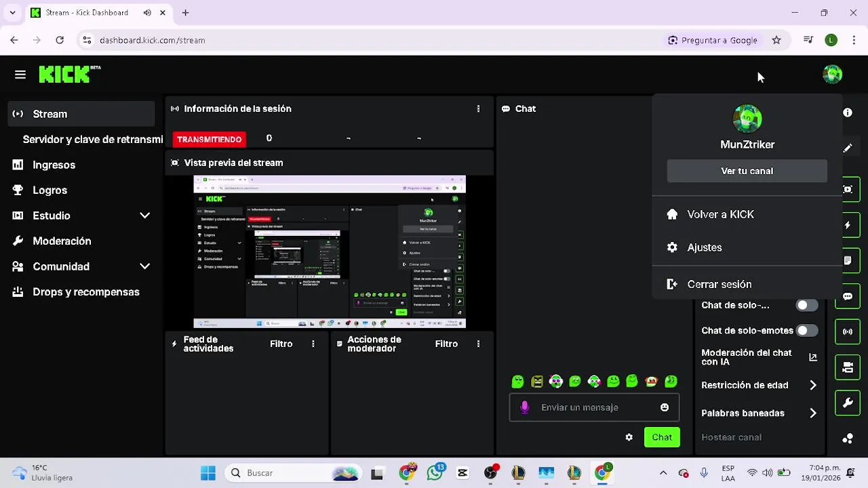
Task: Click the three-dots cluster icon at sidebar bottom
Action: pos(848,439)
